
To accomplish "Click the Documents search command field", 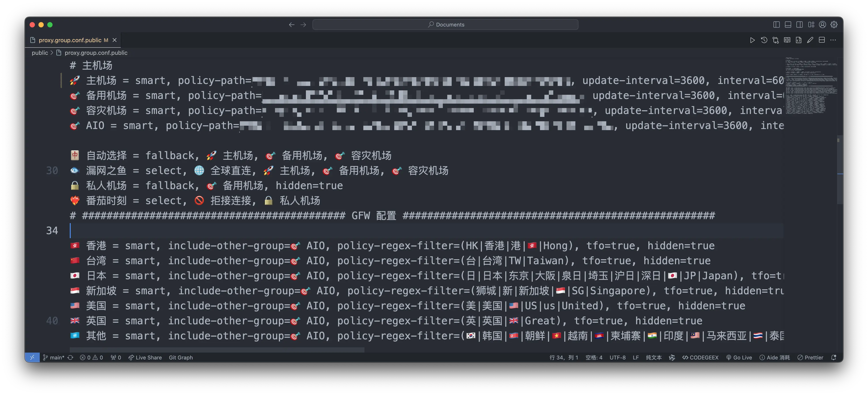I will [445, 25].
